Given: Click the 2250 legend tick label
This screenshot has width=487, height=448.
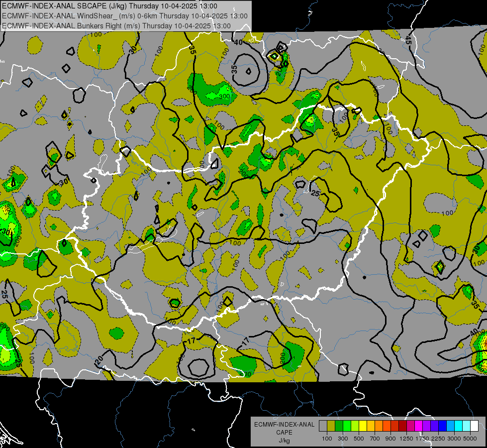Looking at the screenshot, I should click(438, 439).
